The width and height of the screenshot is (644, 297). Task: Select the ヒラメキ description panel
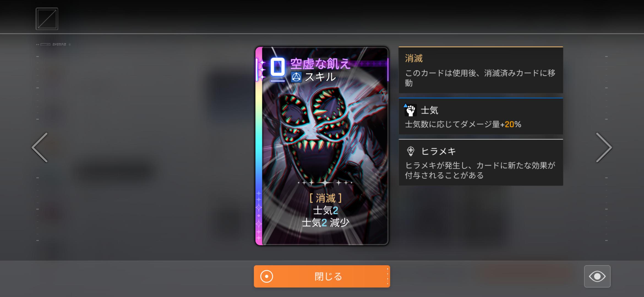tap(481, 162)
